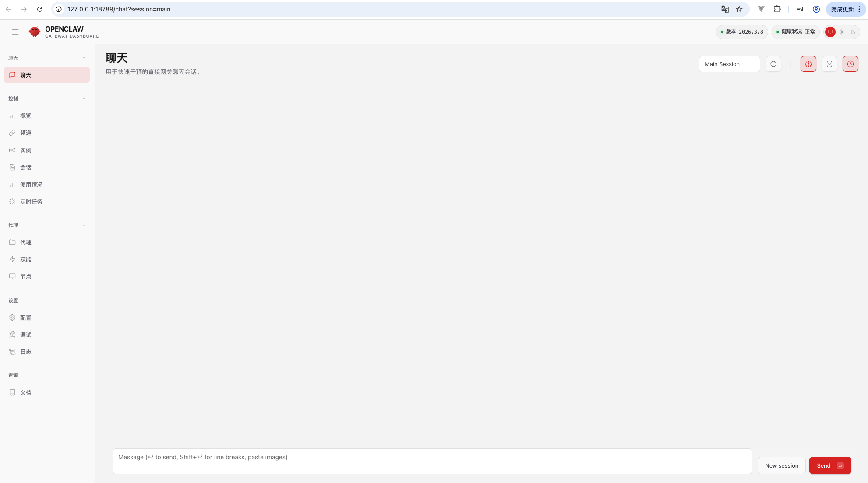Click the 资源 section label
The height and width of the screenshot is (483, 868).
[x=13, y=375]
